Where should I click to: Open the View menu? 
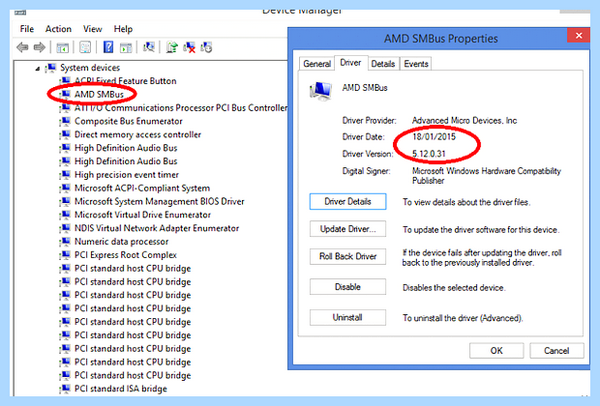point(93,29)
